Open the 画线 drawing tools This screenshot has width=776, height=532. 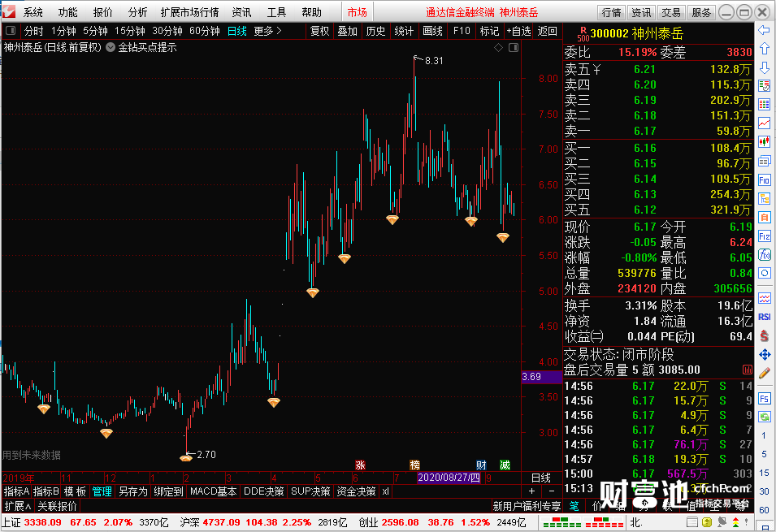pyautogui.click(x=432, y=31)
